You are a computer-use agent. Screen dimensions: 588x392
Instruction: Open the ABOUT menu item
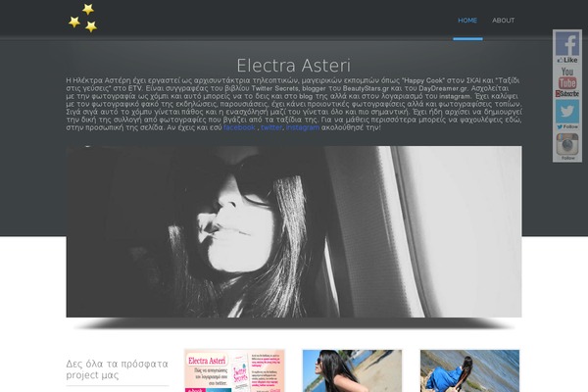pyautogui.click(x=504, y=21)
